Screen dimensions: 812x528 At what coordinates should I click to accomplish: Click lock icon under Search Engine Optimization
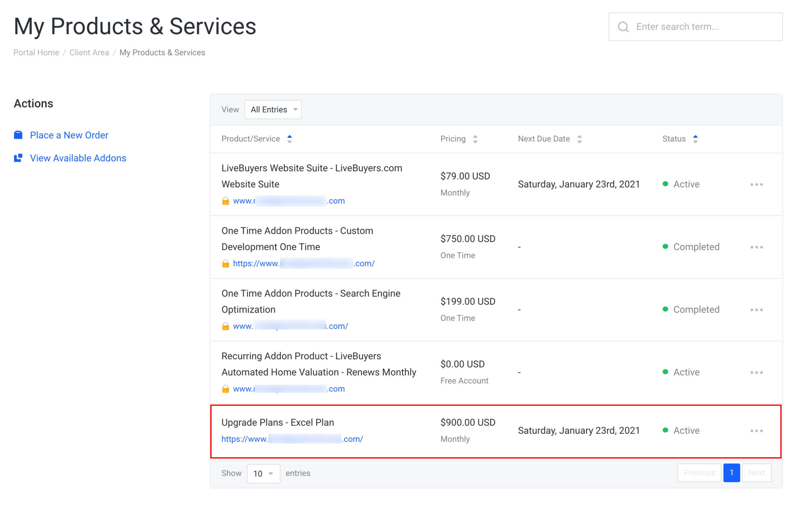point(225,326)
